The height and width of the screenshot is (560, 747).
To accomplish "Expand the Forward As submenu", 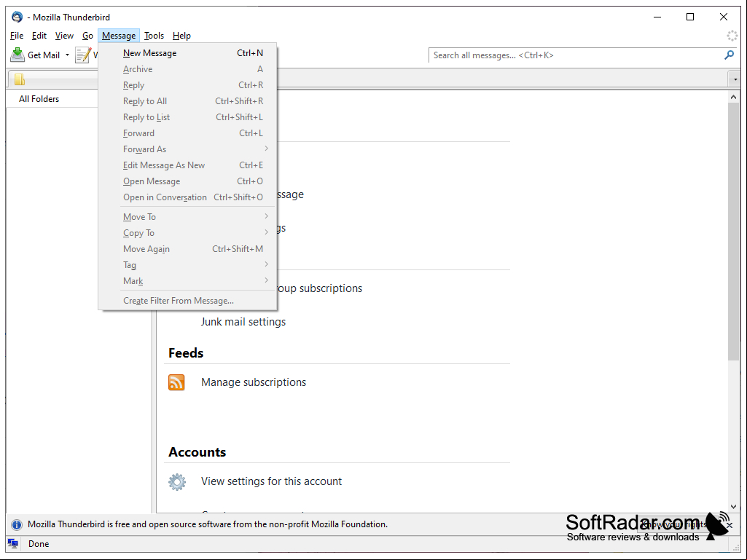I will [x=266, y=149].
